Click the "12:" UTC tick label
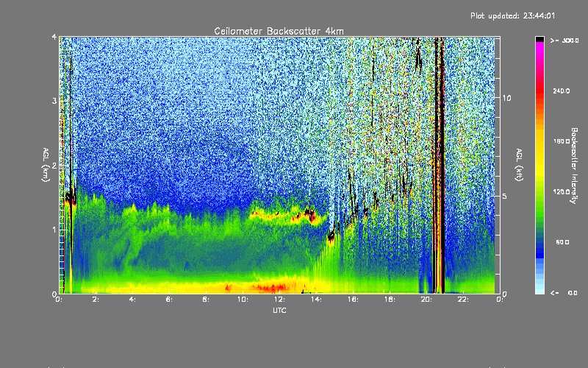 pyautogui.click(x=280, y=300)
